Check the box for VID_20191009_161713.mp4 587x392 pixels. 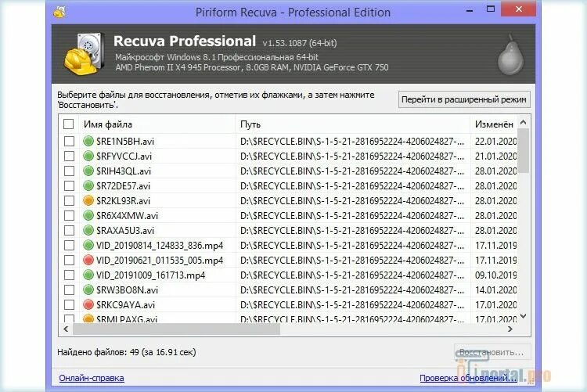coord(69,275)
